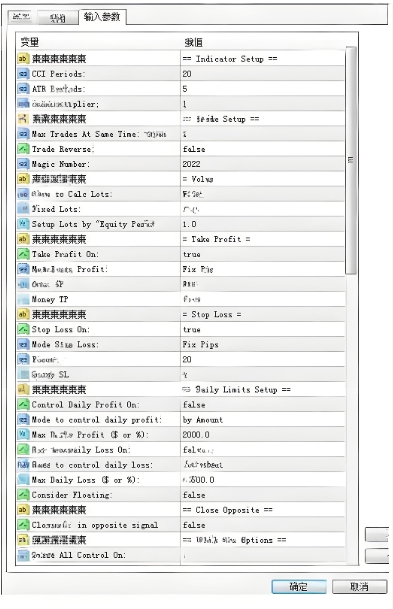
Task: Select the 'Control Daily Profit On:' label
Action: pos(85,405)
